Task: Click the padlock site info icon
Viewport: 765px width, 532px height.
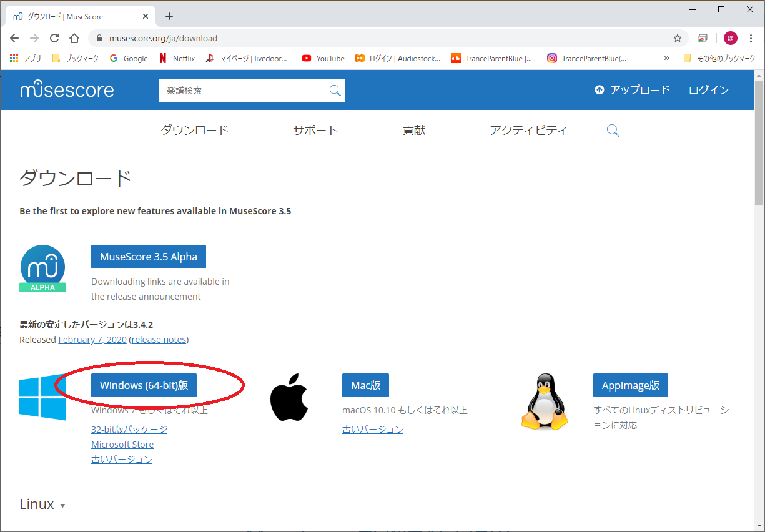Action: (x=99, y=38)
